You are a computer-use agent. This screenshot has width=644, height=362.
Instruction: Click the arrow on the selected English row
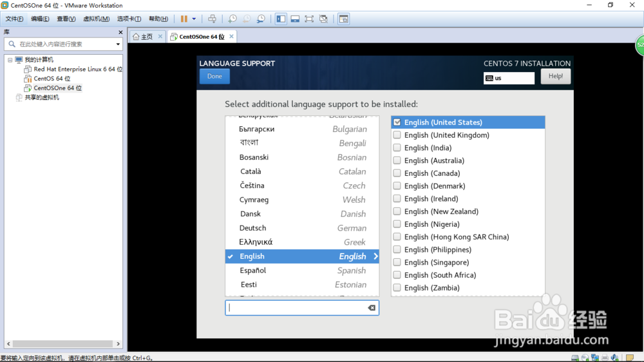click(375, 256)
